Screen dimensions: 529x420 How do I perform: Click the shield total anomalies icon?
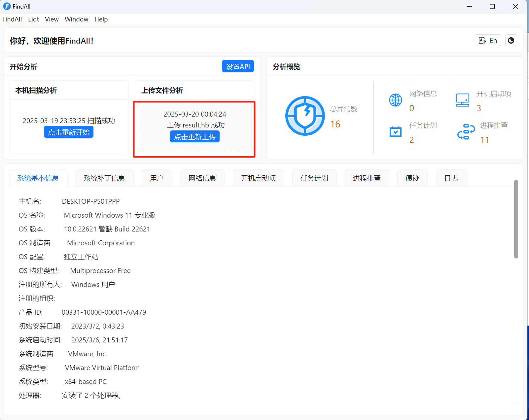coord(305,116)
